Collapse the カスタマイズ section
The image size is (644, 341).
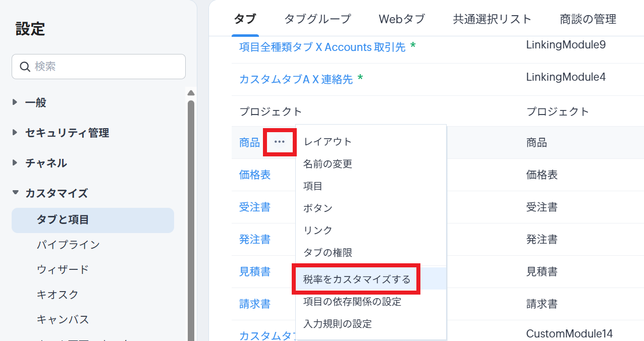point(15,193)
